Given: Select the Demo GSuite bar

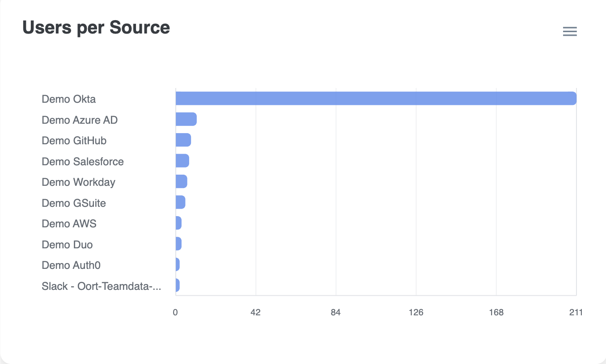Looking at the screenshot, I should pyautogui.click(x=181, y=202).
